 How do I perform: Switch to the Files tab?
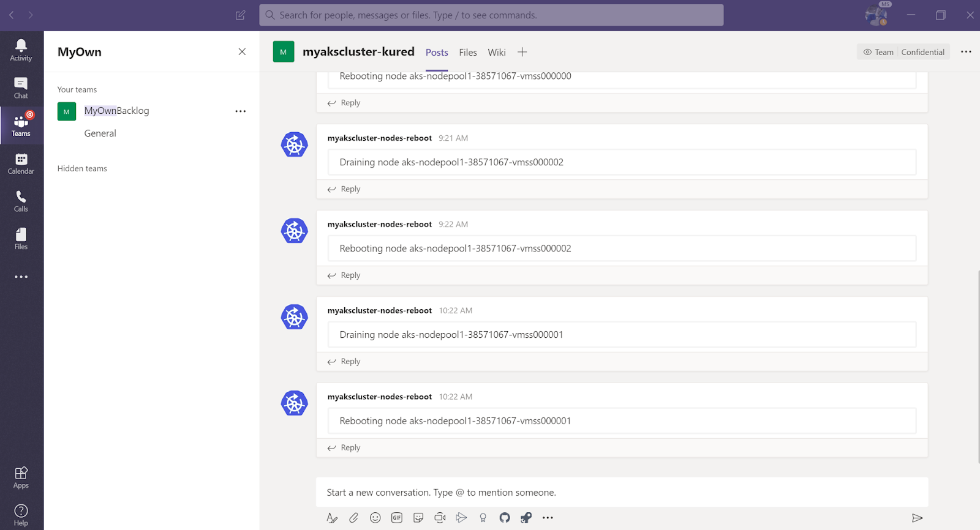point(468,53)
